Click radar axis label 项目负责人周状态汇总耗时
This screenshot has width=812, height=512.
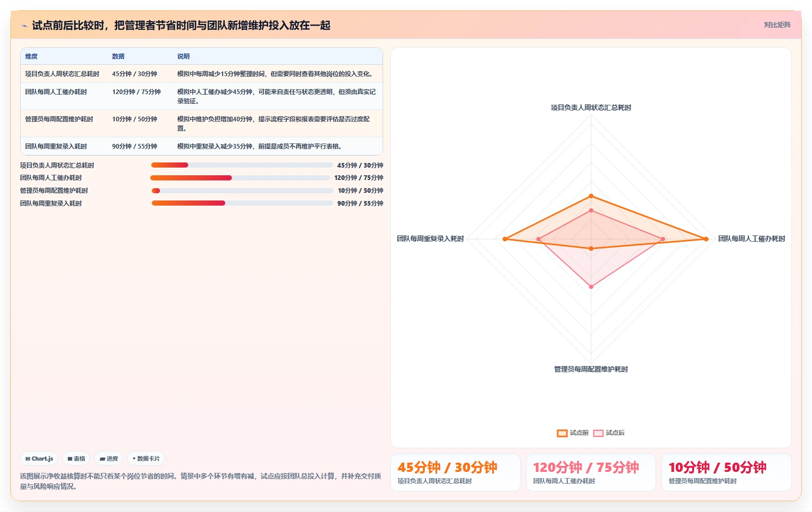[x=591, y=108]
